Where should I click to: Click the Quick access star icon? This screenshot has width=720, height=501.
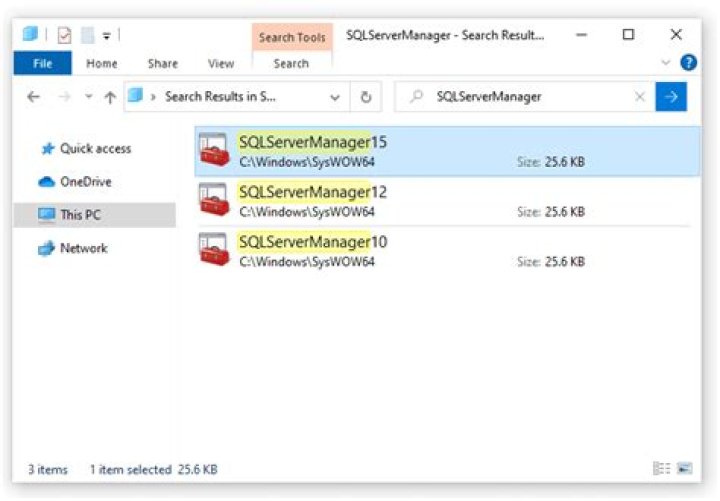48,149
